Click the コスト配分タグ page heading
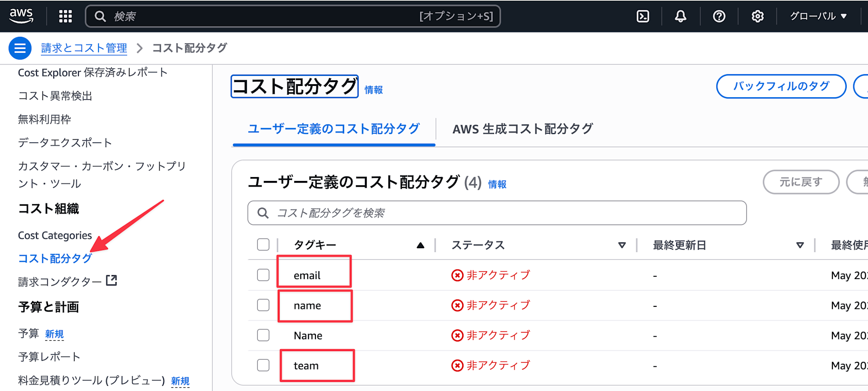Screen dimensions: 868x391 [x=295, y=86]
